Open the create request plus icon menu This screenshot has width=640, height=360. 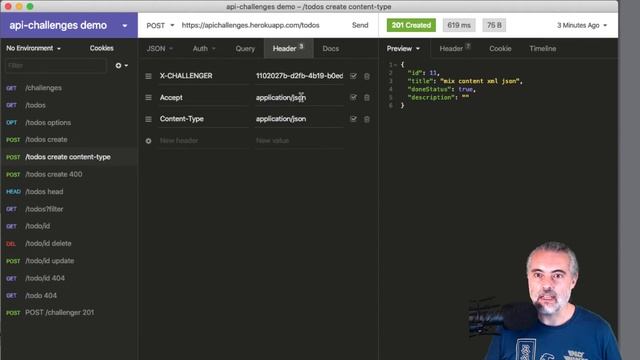121,65
